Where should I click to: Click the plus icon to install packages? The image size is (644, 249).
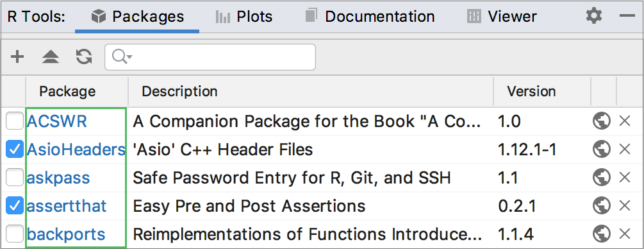(17, 57)
